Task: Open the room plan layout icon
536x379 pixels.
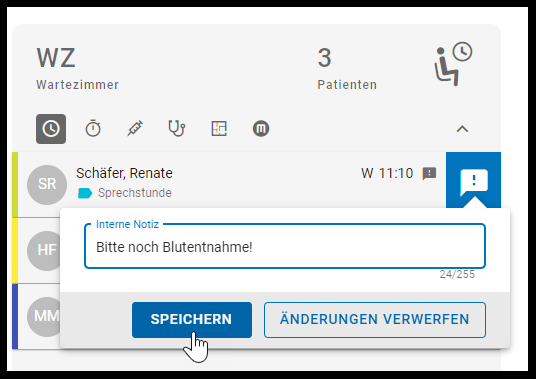Action: point(219,129)
